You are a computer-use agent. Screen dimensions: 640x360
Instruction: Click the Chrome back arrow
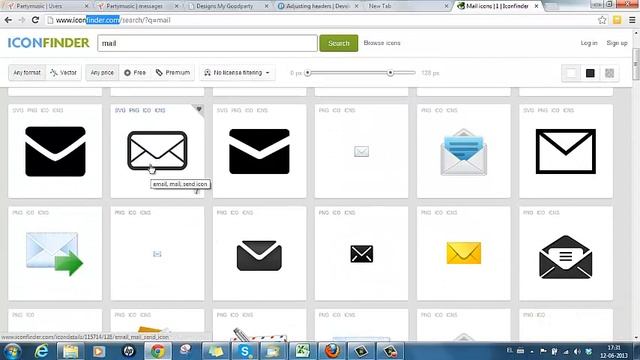pos(8,20)
